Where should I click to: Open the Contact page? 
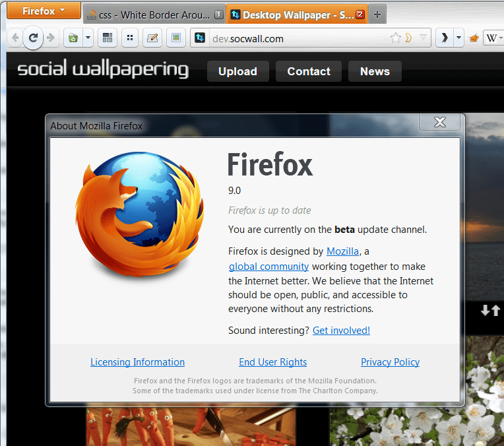(309, 71)
